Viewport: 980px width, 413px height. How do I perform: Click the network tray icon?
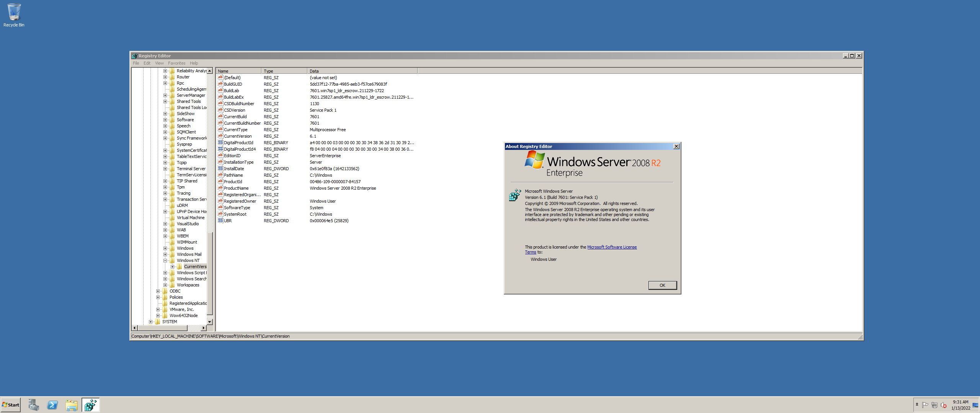tap(934, 405)
